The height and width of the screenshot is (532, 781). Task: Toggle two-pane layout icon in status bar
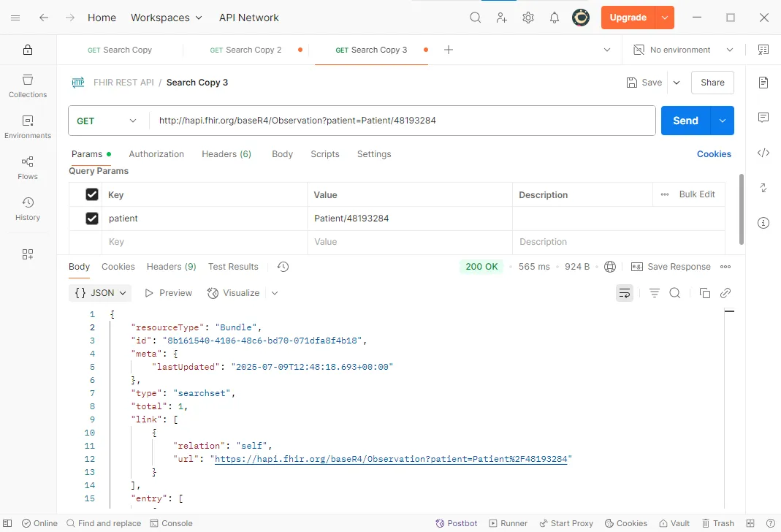click(750, 523)
